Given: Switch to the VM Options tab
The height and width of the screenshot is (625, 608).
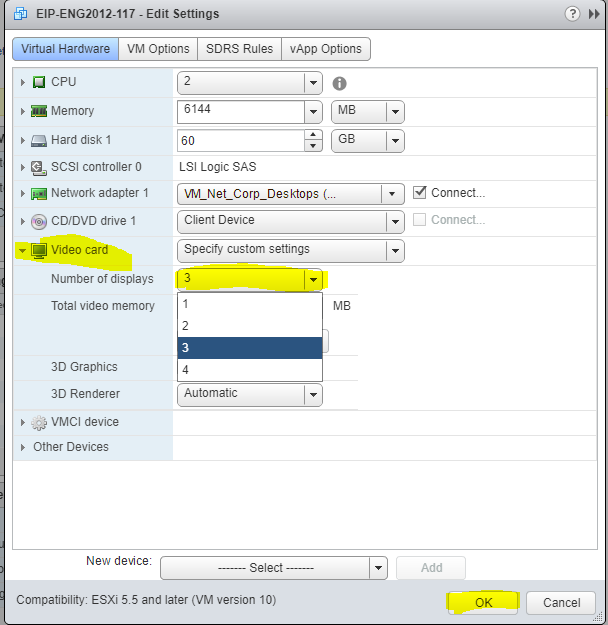Looking at the screenshot, I should [158, 49].
